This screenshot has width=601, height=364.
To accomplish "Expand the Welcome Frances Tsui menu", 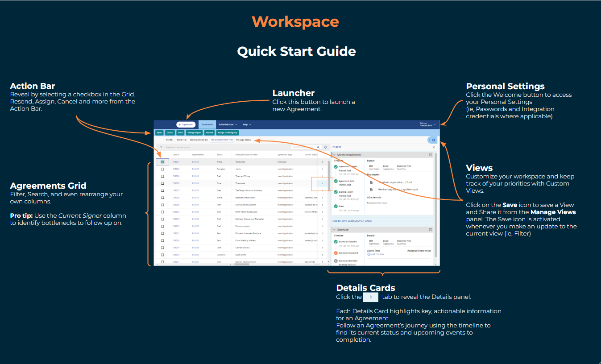I will pyautogui.click(x=427, y=124).
